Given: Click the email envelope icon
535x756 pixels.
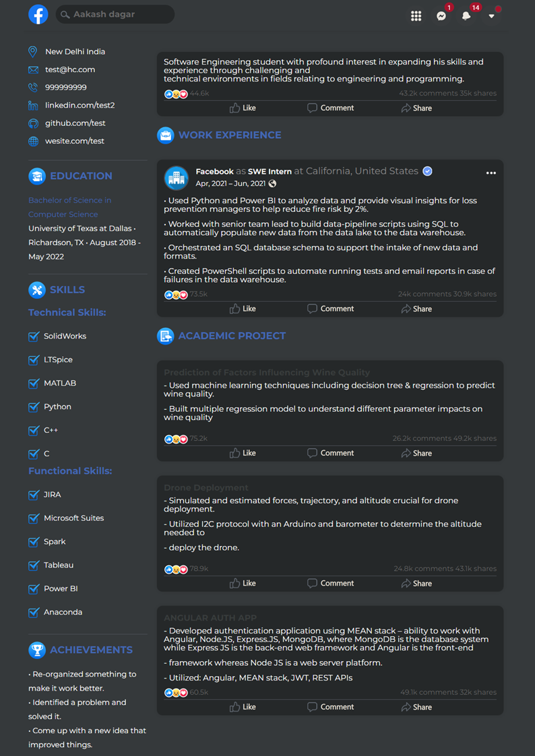Looking at the screenshot, I should 33,70.
